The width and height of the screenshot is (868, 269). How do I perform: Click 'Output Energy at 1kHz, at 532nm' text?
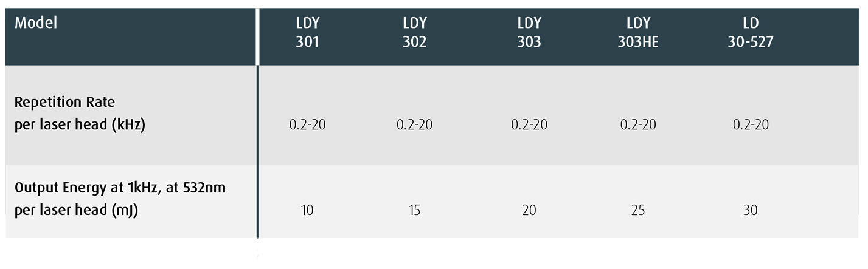pyautogui.click(x=120, y=187)
